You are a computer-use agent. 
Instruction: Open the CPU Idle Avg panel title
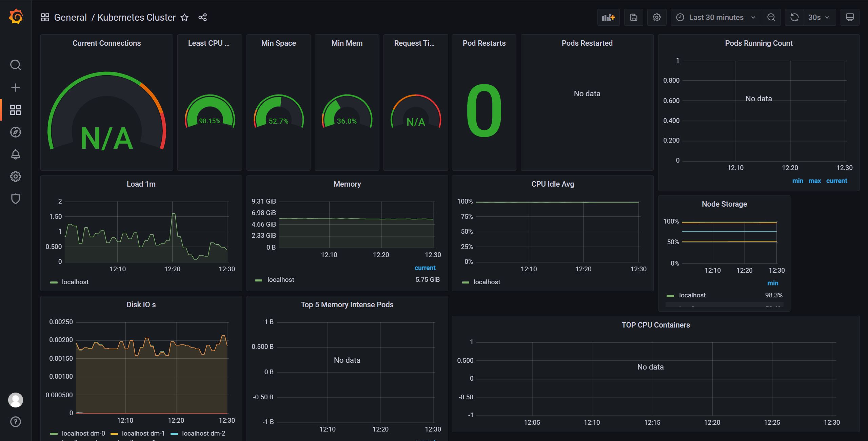[552, 184]
